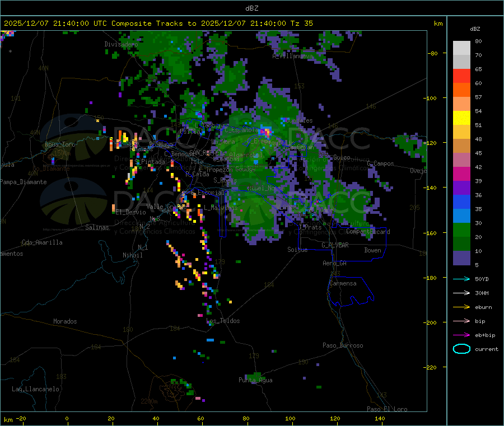Click the cyan 'current' ellipse legend symbol

point(461,349)
